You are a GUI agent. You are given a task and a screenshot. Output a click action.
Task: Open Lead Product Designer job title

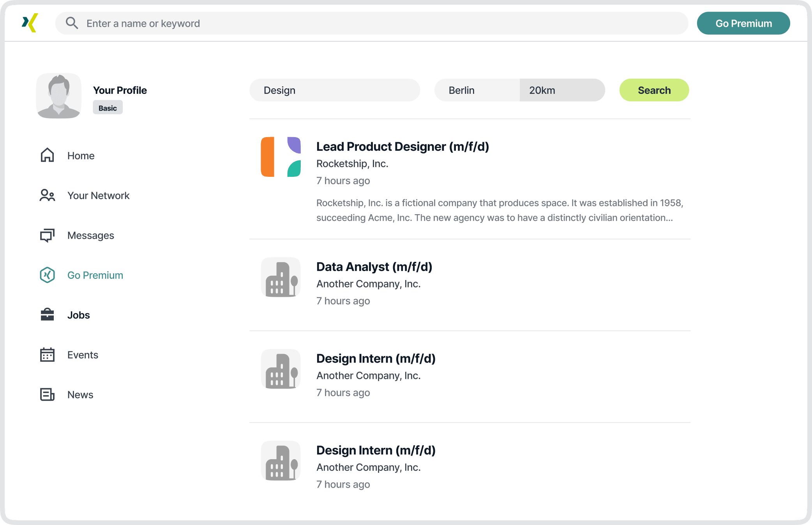(402, 146)
